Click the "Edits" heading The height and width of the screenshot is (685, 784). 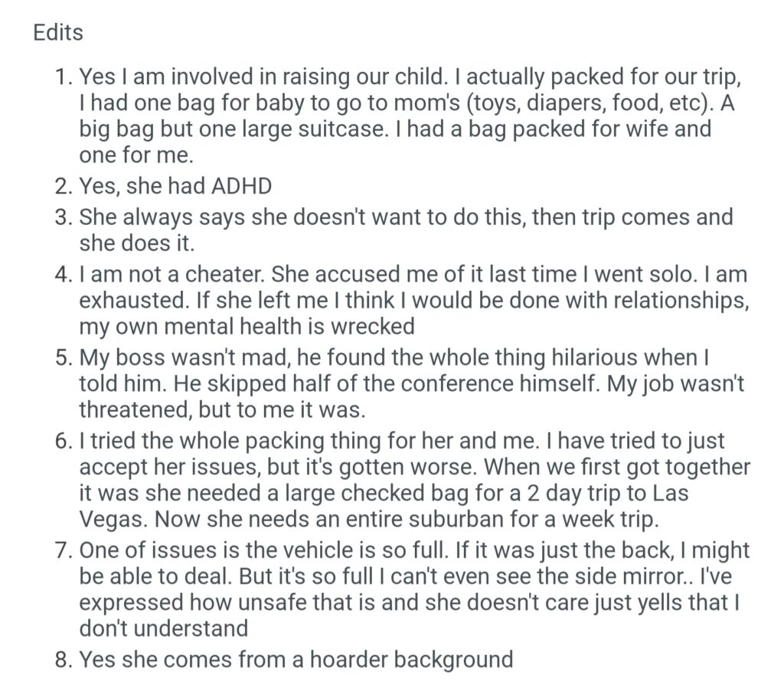pos(58,33)
